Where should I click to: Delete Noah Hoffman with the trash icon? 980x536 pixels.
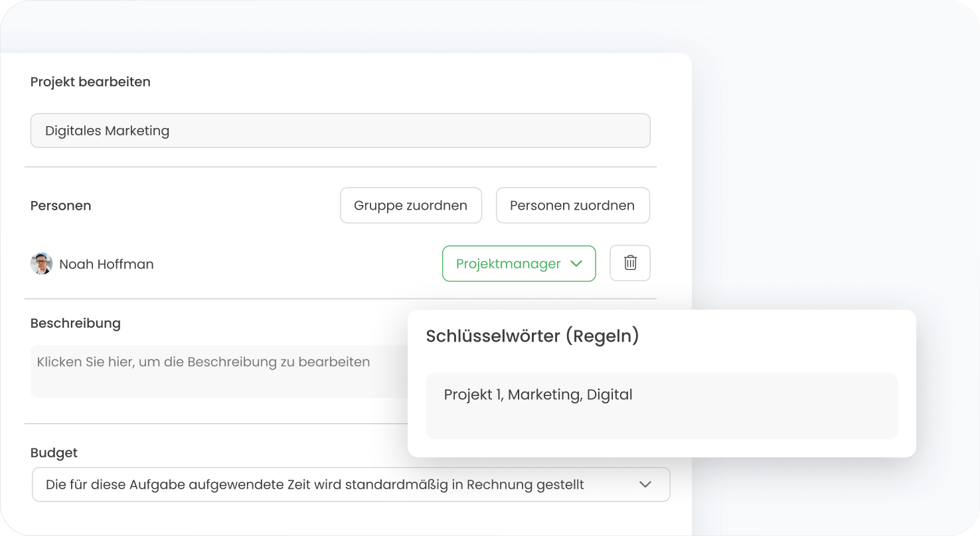pos(630,263)
